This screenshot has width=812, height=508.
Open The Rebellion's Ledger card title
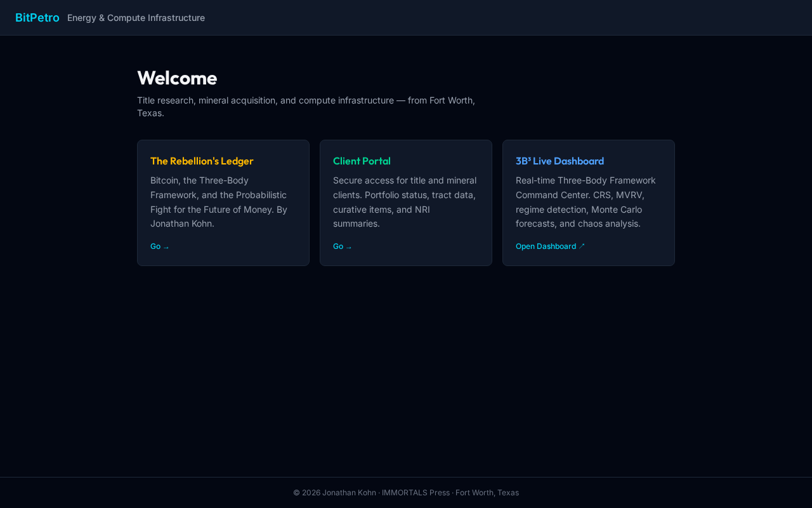[202, 161]
